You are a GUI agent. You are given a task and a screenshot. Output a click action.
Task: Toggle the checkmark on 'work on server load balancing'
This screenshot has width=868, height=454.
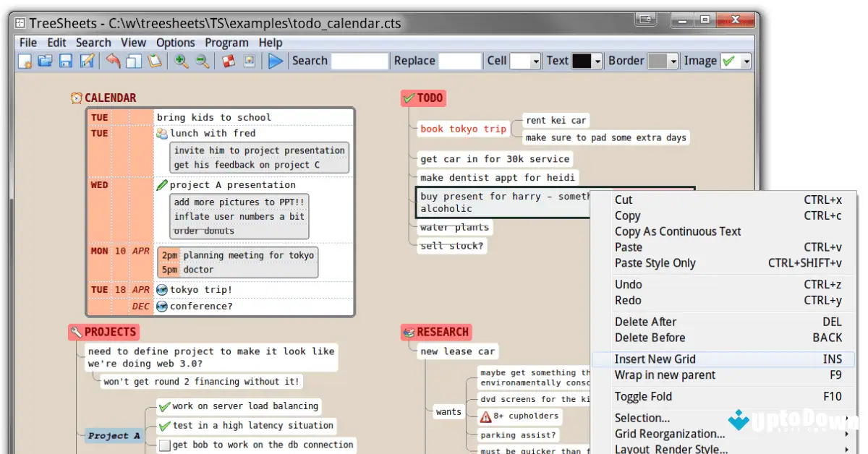[x=164, y=406]
